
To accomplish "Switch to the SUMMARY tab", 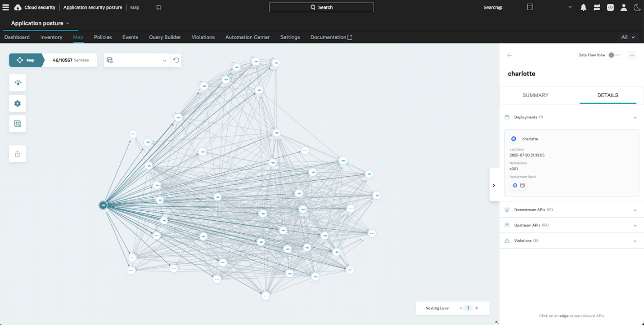I will tap(535, 95).
